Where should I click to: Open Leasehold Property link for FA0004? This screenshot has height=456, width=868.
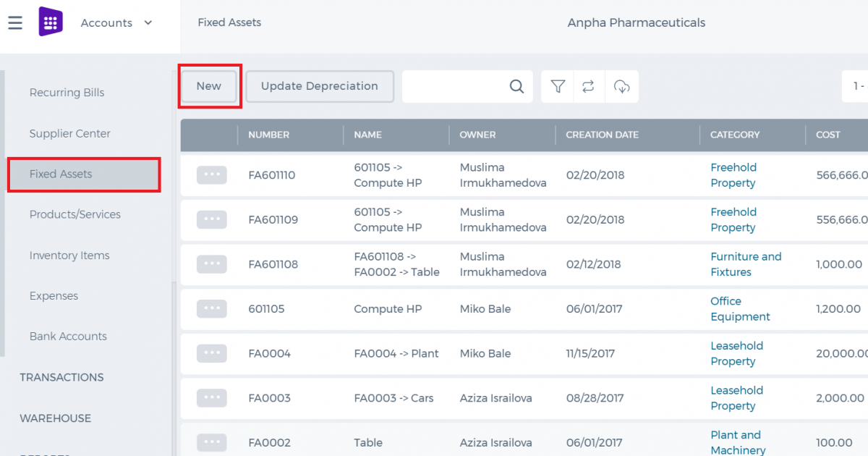pyautogui.click(x=736, y=354)
